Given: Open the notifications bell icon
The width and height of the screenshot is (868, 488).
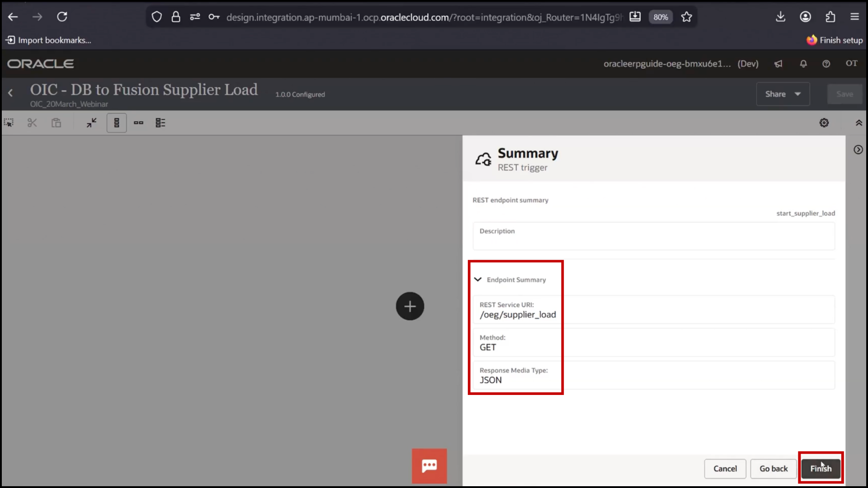Looking at the screenshot, I should tap(803, 64).
